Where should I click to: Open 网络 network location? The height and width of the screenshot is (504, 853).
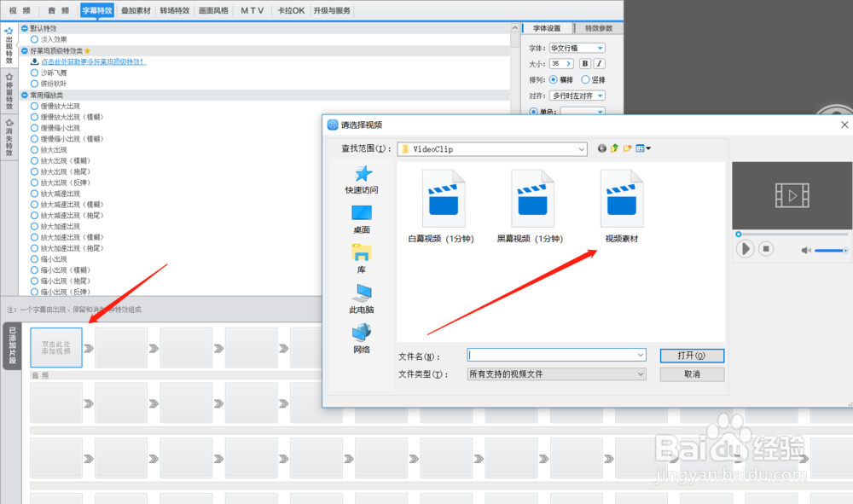(x=361, y=339)
